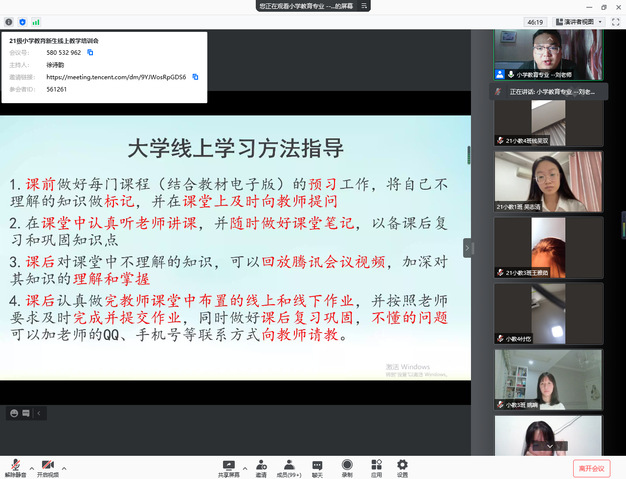Select 刘老师 speaker video thumbnail
Image resolution: width=626 pixels, height=479 pixels.
(x=548, y=55)
